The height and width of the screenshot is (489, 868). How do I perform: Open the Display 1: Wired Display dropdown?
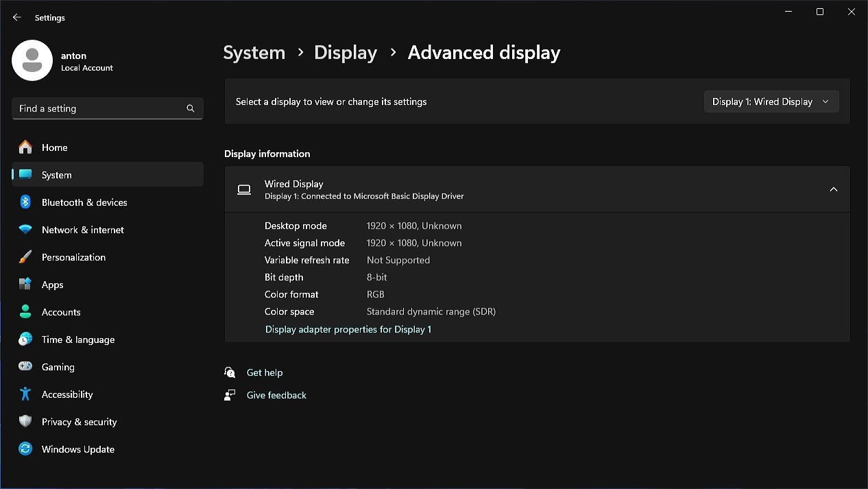[x=771, y=102]
